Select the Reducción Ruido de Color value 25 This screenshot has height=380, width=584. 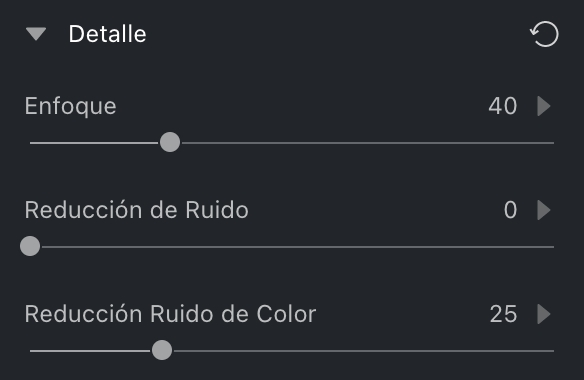tap(503, 314)
